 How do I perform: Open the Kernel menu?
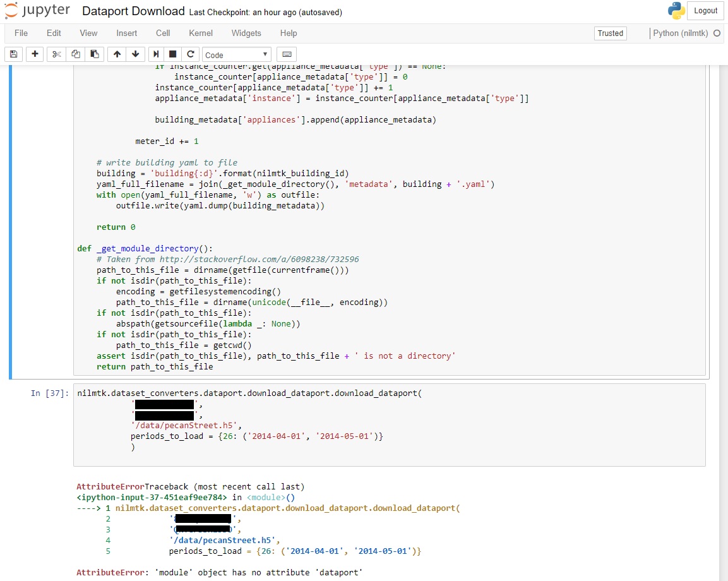point(200,33)
